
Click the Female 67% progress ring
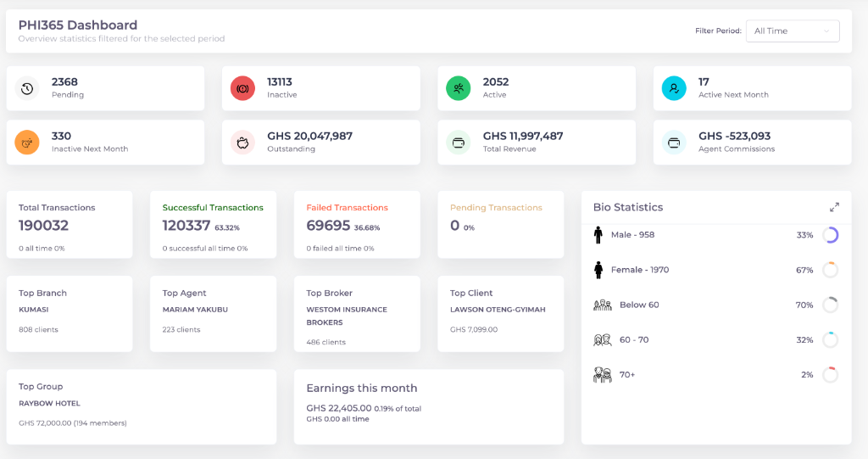(x=831, y=270)
